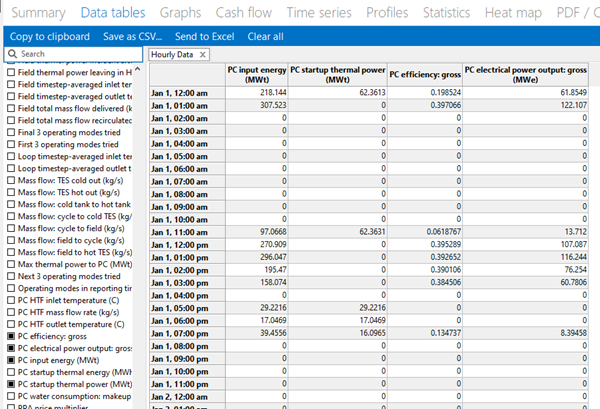This screenshot has height=409, width=600.
Task: Click the variable list vertical scrollbar
Action: coord(140,230)
